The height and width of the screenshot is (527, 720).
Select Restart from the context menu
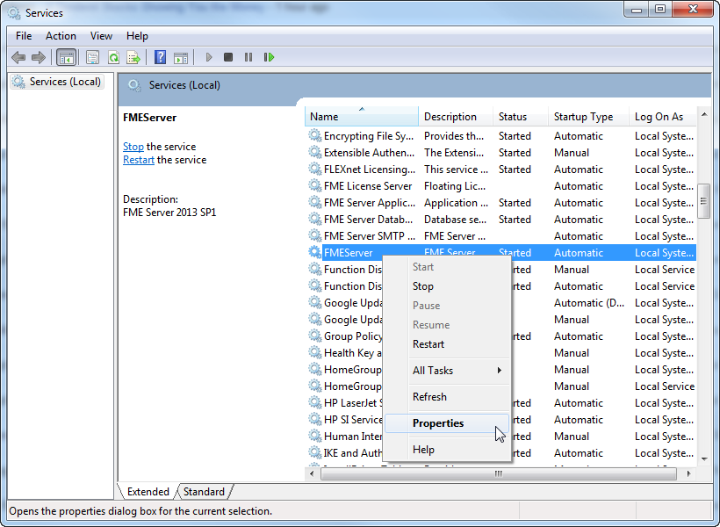[428, 344]
